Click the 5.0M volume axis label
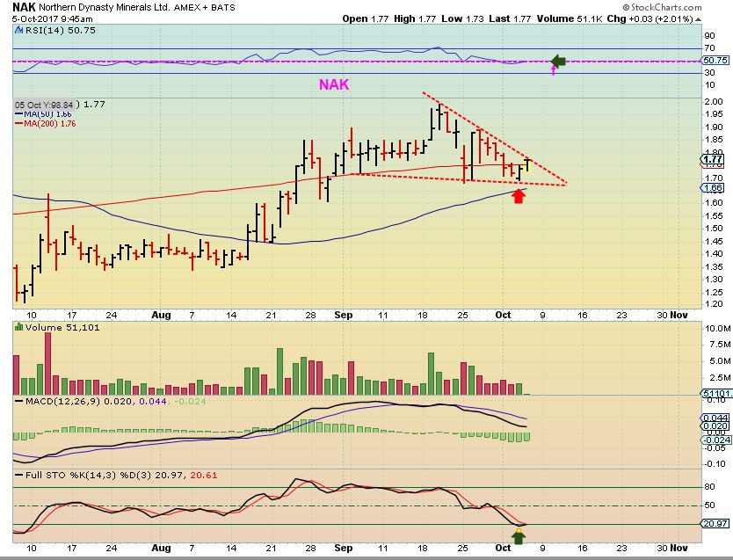The width and height of the screenshot is (733, 560). point(720,360)
